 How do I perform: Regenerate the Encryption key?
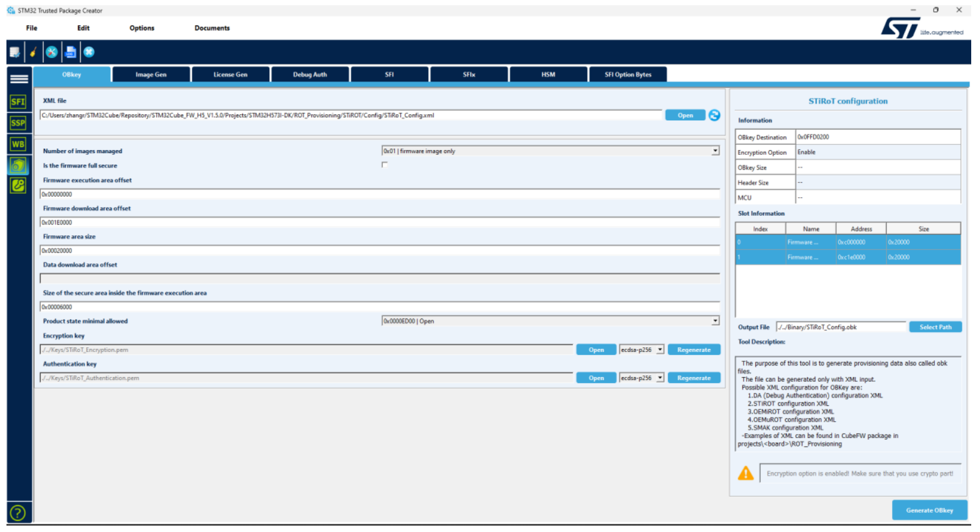click(x=694, y=350)
